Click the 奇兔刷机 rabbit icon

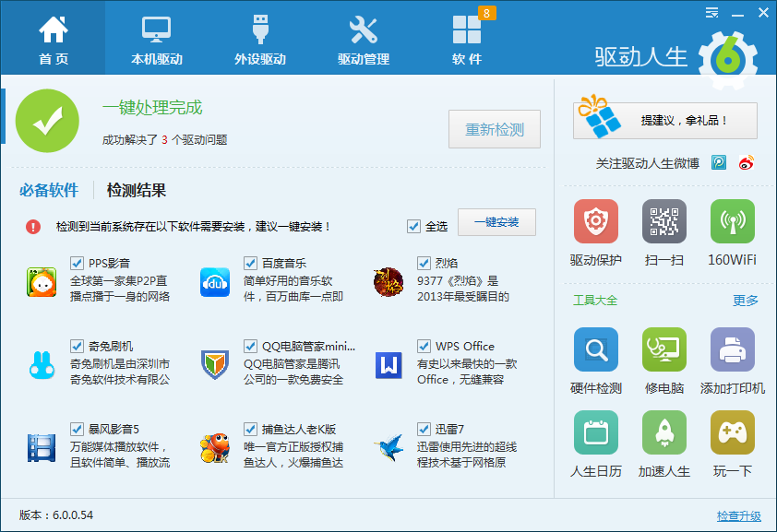click(42, 365)
